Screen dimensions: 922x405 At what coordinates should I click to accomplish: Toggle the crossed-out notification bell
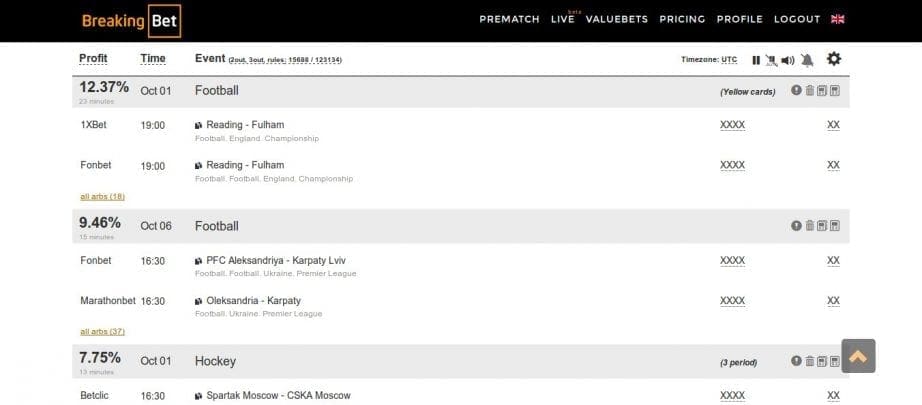[807, 60]
